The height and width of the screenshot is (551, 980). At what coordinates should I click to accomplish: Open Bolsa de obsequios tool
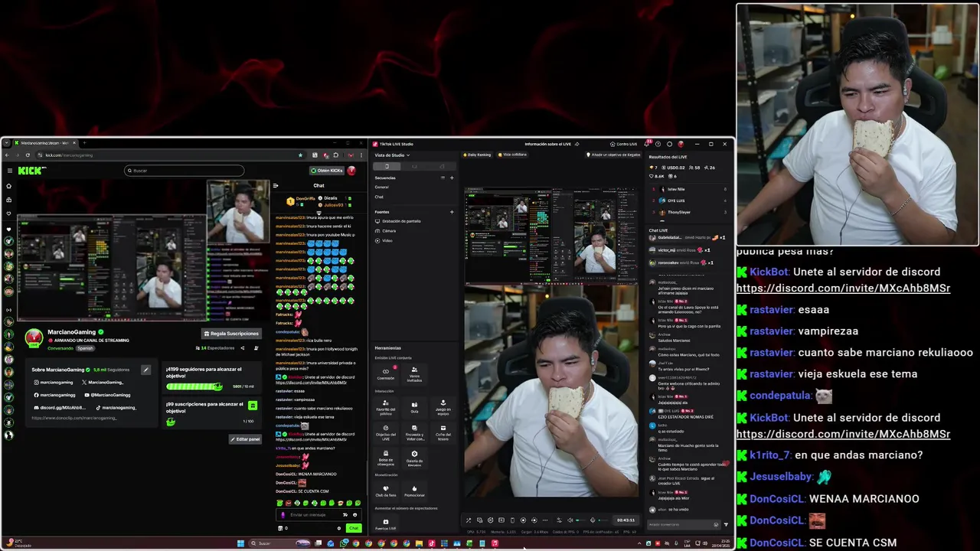point(386,458)
